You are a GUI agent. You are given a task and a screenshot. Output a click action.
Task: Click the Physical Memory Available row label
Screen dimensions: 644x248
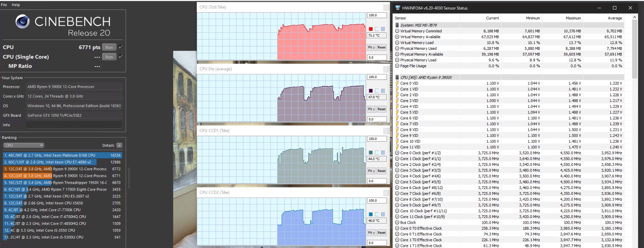[x=421, y=54]
